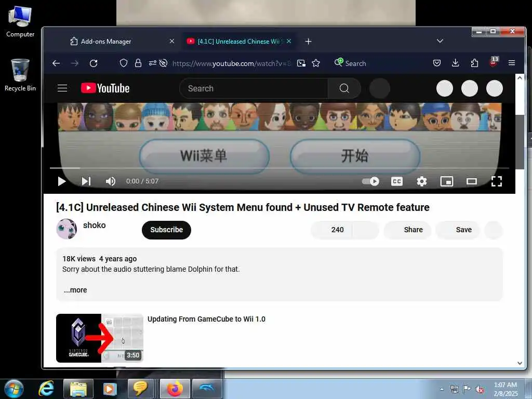This screenshot has width=532, height=399.
Task: Reload the page with the refresh icon
Action: pyautogui.click(x=94, y=63)
